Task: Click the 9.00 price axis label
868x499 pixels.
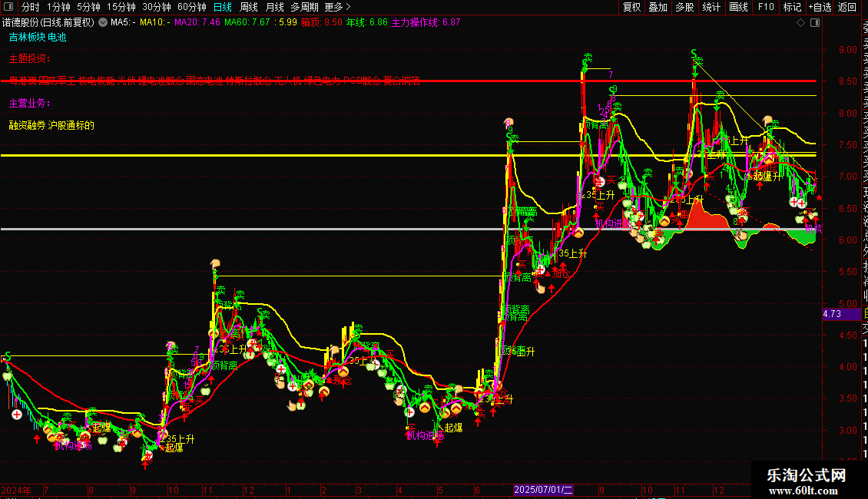Action: 847,50
